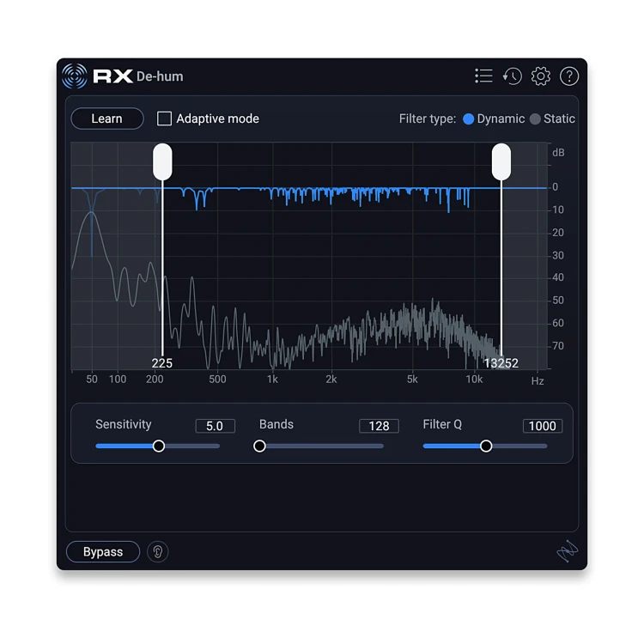Click the De-hum title text
Screen dimensions: 644x644
point(160,76)
